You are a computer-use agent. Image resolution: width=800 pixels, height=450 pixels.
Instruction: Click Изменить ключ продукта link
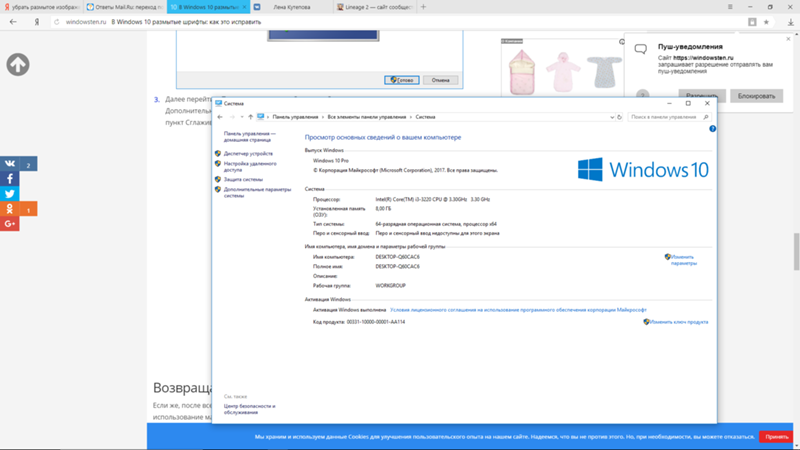(x=679, y=322)
